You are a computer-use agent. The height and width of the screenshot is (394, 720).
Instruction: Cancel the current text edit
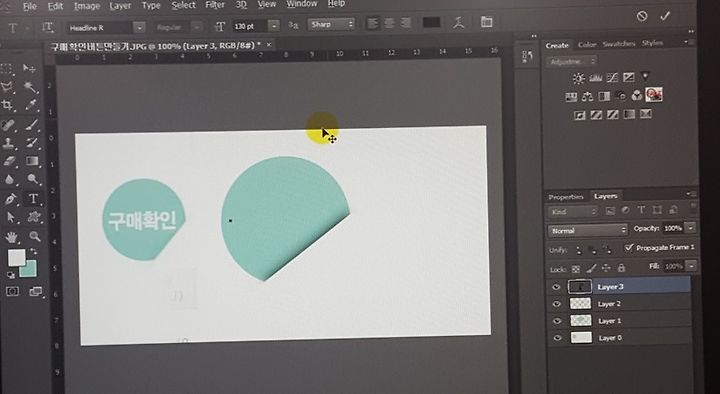point(642,17)
